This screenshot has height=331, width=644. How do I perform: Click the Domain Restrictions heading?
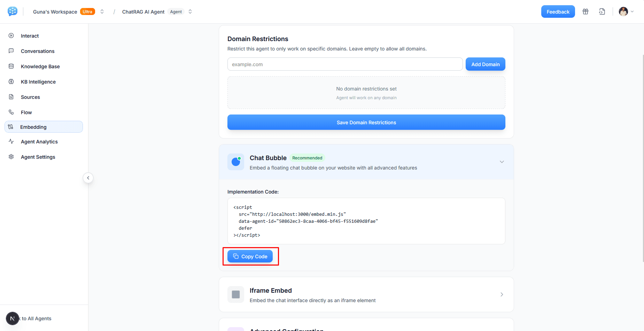(258, 39)
